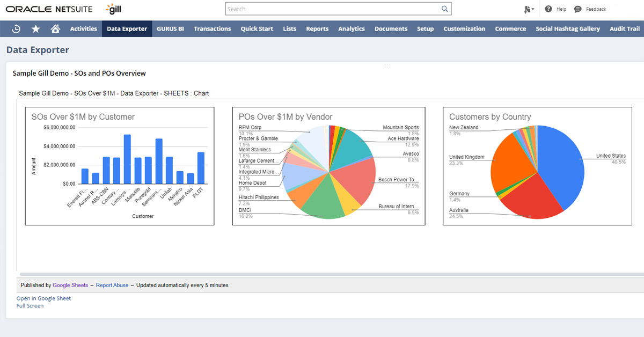Click the Shortcuts star icon

point(35,29)
